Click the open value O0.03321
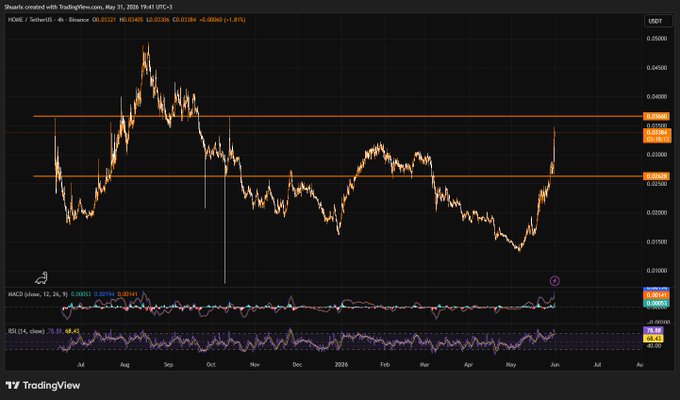Screen dimensions: 680x400 point(104,20)
